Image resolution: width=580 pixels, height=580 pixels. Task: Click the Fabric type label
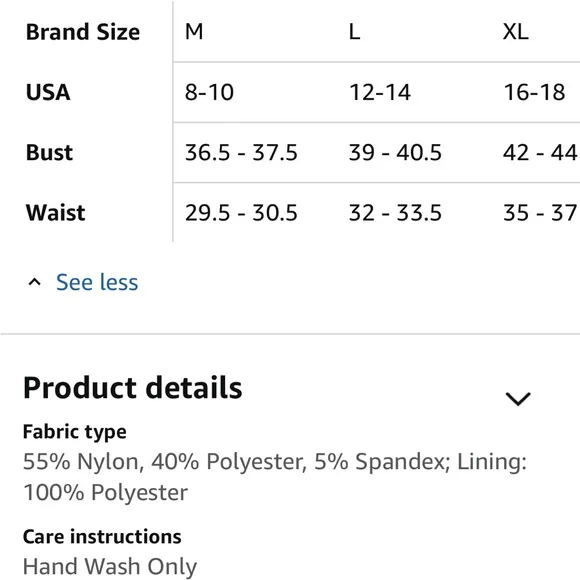click(x=75, y=432)
